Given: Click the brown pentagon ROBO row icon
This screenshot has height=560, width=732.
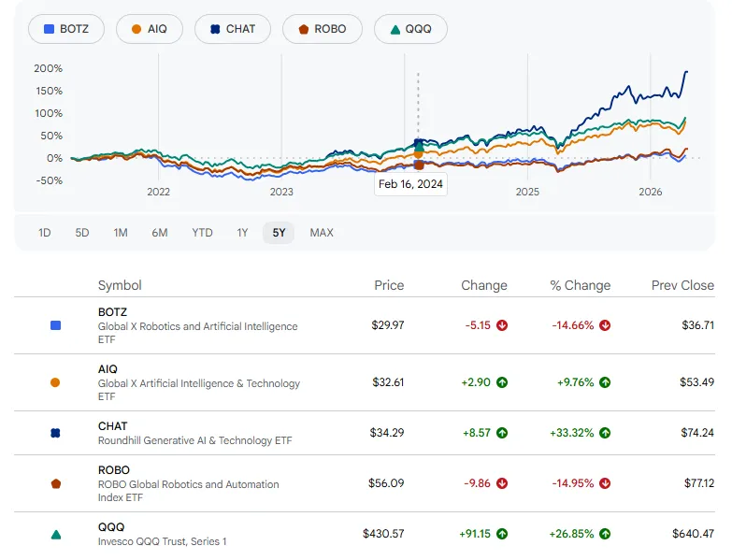Looking at the screenshot, I should tap(55, 483).
